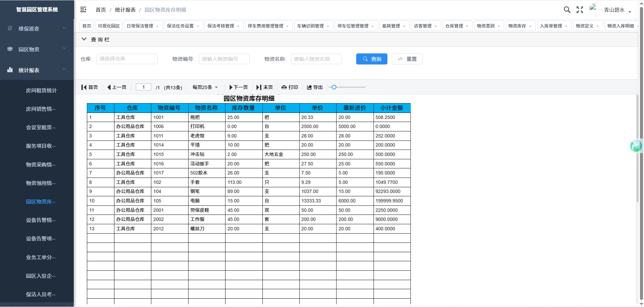This screenshot has height=307, width=644.
Task: Go to next page 下一页
Action: [238, 87]
